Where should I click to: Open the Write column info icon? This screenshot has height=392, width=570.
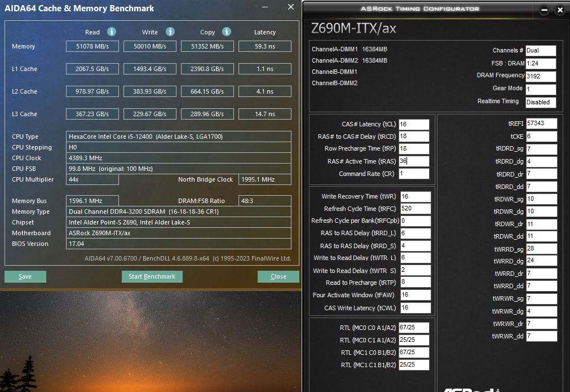(170, 32)
